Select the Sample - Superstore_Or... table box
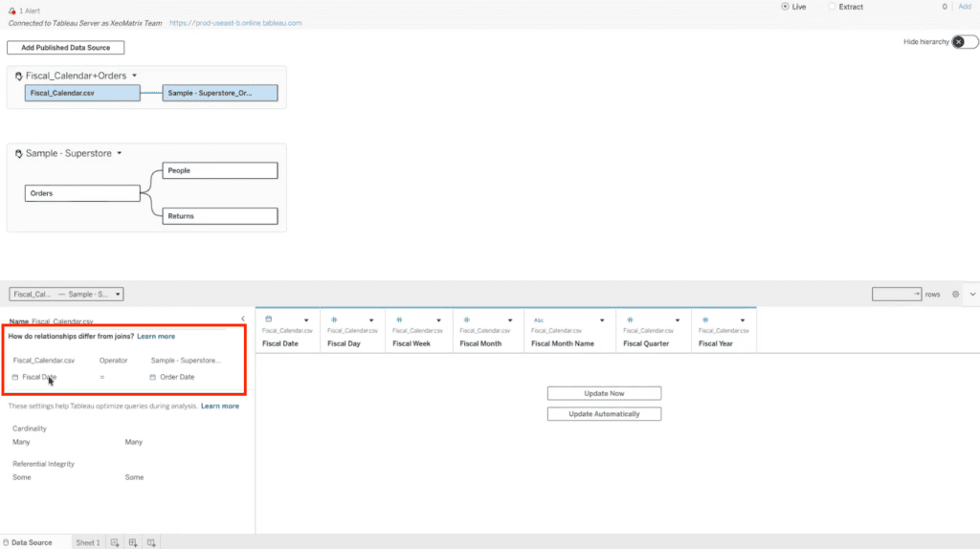Viewport: 980px width, 549px height. click(220, 93)
